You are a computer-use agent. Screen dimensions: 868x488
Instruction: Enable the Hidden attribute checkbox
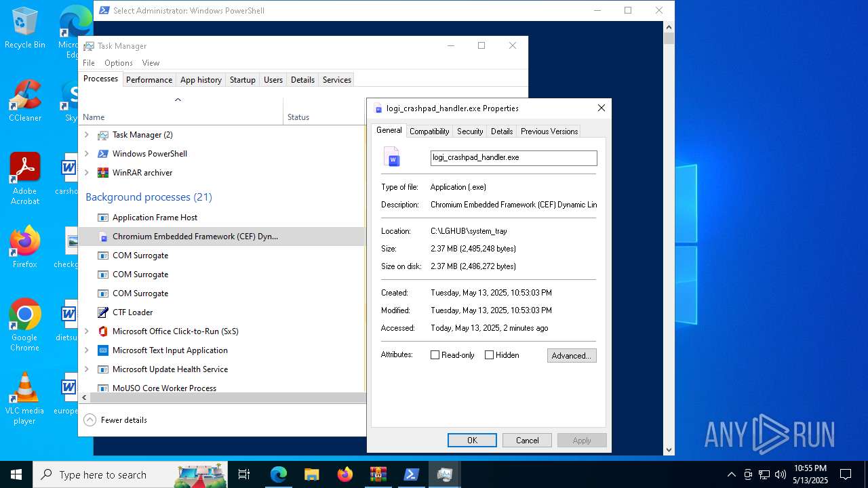(490, 355)
